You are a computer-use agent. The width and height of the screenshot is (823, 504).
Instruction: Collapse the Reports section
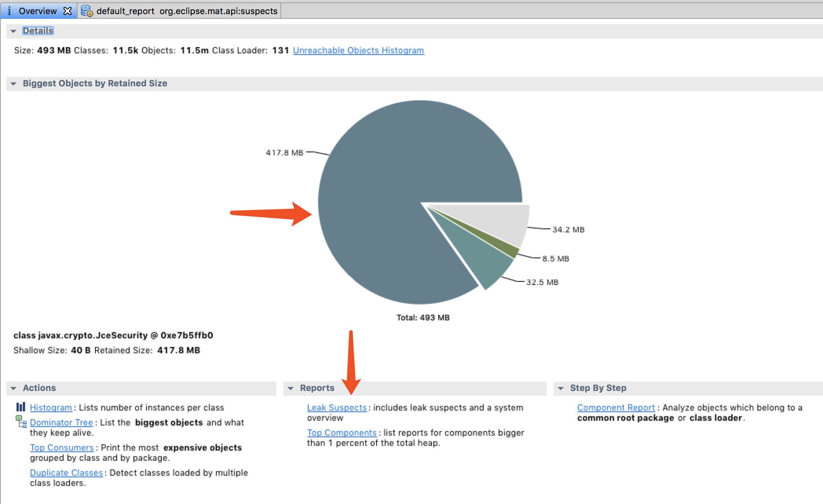[x=291, y=388]
